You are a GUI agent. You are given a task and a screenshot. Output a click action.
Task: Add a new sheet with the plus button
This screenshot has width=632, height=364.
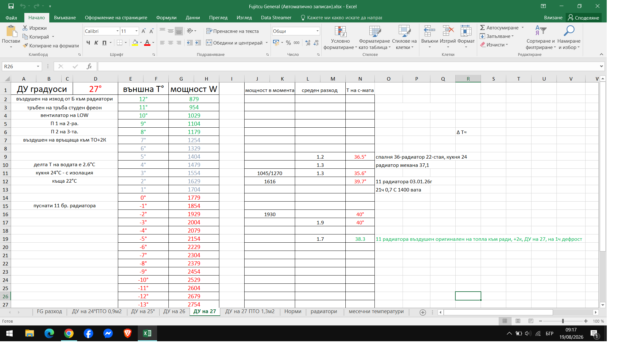[422, 312]
